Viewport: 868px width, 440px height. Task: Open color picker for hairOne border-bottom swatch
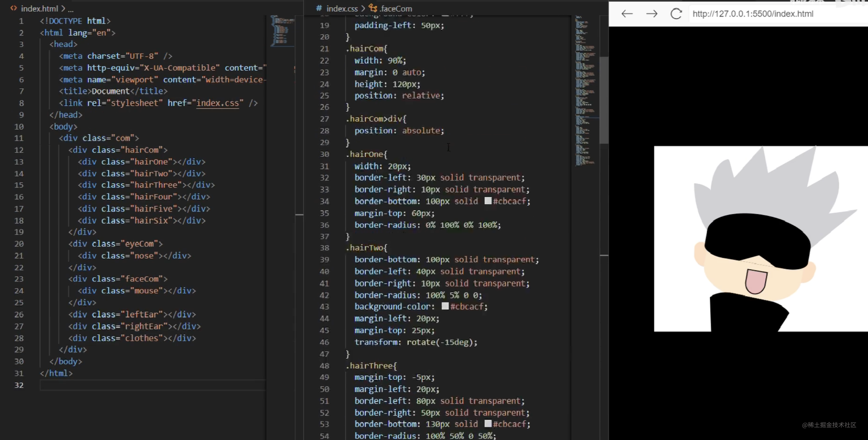[488, 201]
